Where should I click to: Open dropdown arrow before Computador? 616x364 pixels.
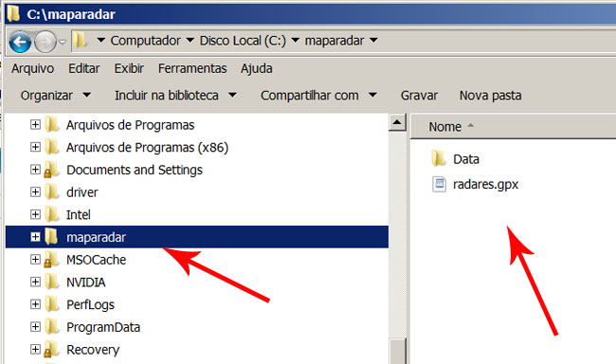tap(100, 40)
